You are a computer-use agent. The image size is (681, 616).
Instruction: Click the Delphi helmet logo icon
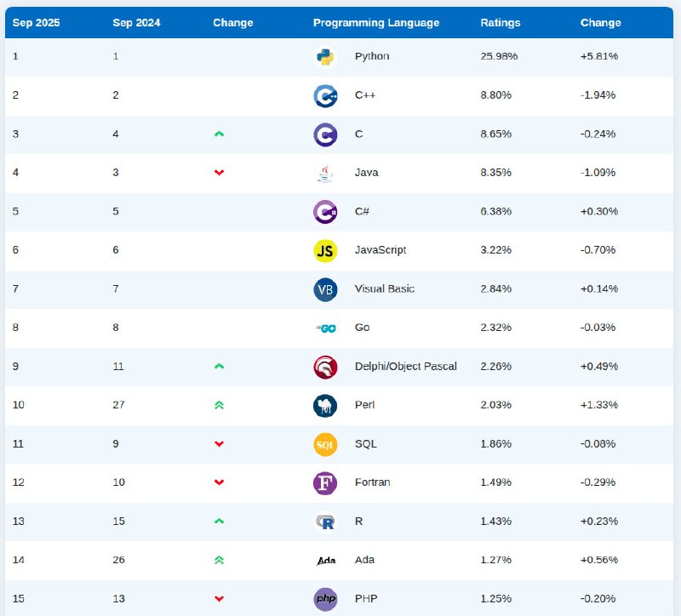coord(325,367)
